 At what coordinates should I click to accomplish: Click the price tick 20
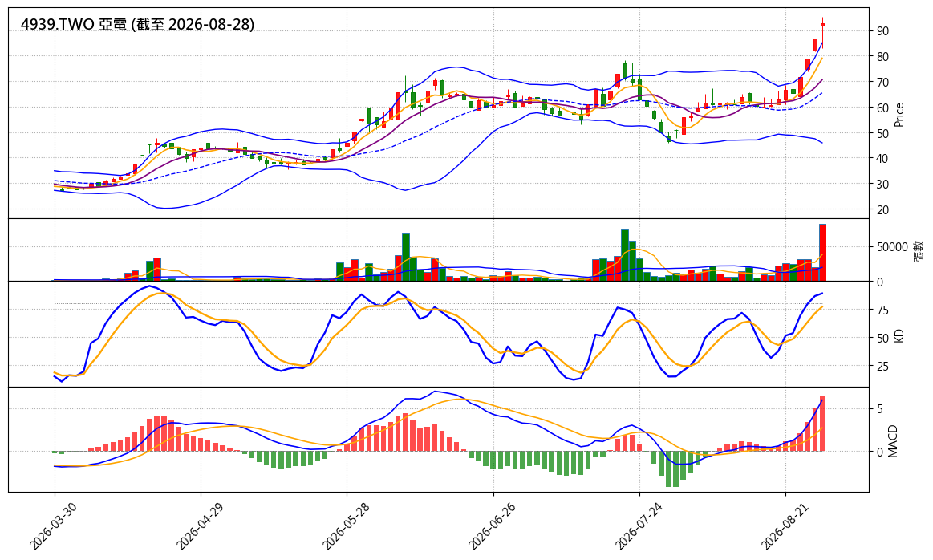(882, 210)
